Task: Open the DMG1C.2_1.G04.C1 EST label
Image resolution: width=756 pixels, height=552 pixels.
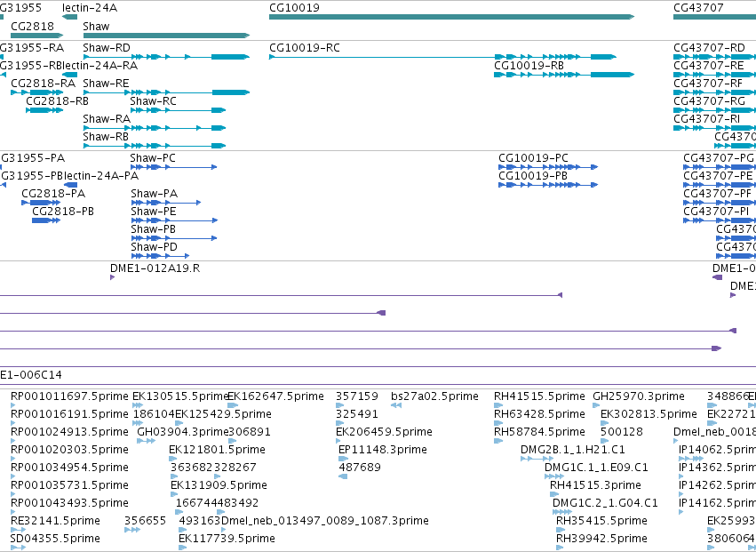Action: [x=605, y=504]
